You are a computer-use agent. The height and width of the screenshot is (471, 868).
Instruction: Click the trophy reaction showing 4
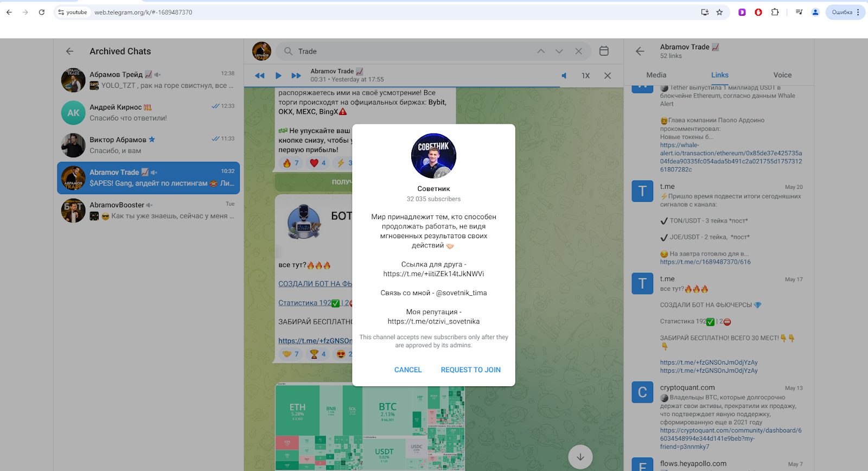(318, 354)
